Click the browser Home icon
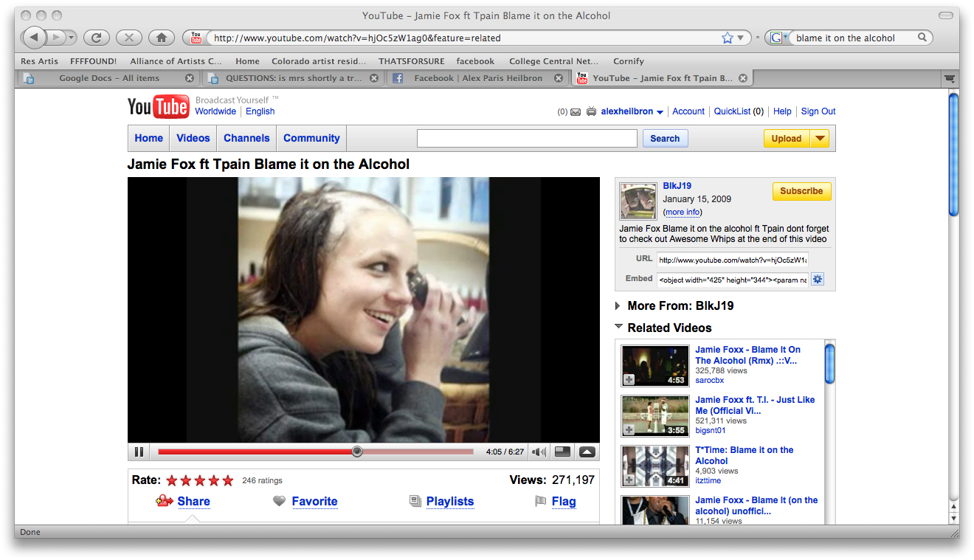The image size is (974, 560). (161, 38)
